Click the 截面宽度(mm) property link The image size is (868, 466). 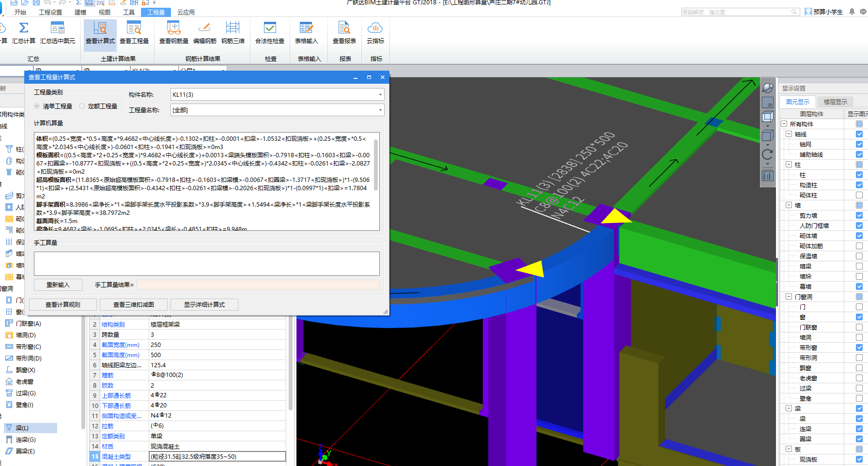(x=121, y=345)
